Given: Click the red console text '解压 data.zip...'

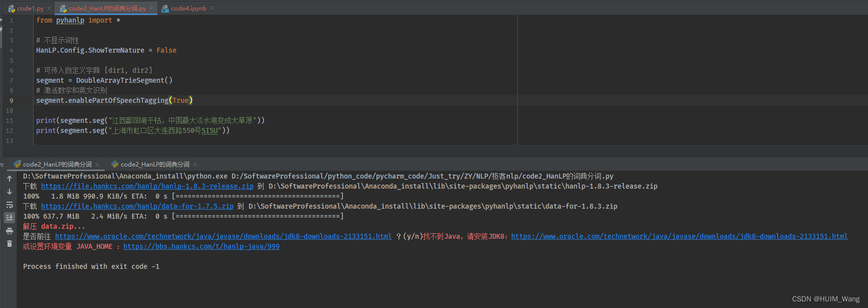Looking at the screenshot, I should (54, 226).
